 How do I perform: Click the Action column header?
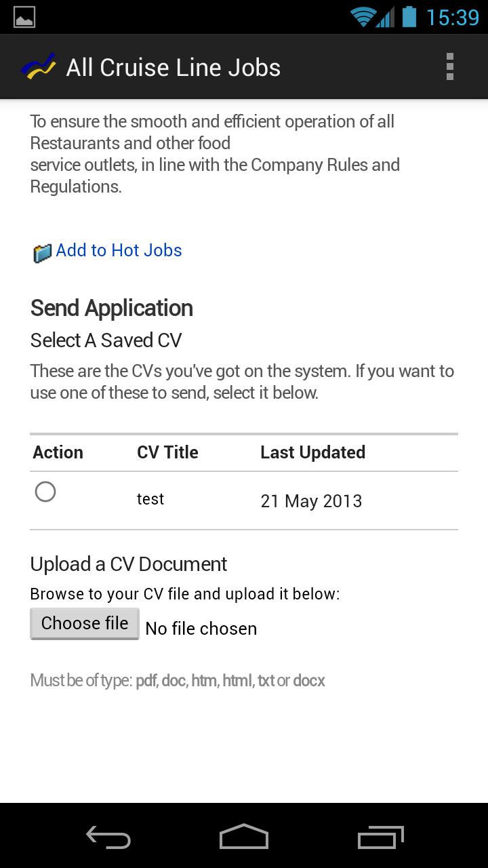click(x=58, y=452)
